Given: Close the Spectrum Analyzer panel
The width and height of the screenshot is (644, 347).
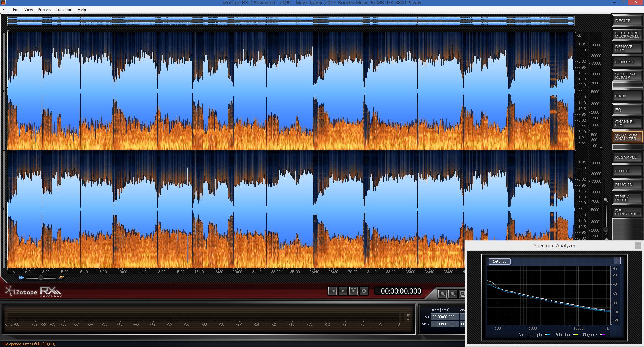Looking at the screenshot, I should (638, 246).
